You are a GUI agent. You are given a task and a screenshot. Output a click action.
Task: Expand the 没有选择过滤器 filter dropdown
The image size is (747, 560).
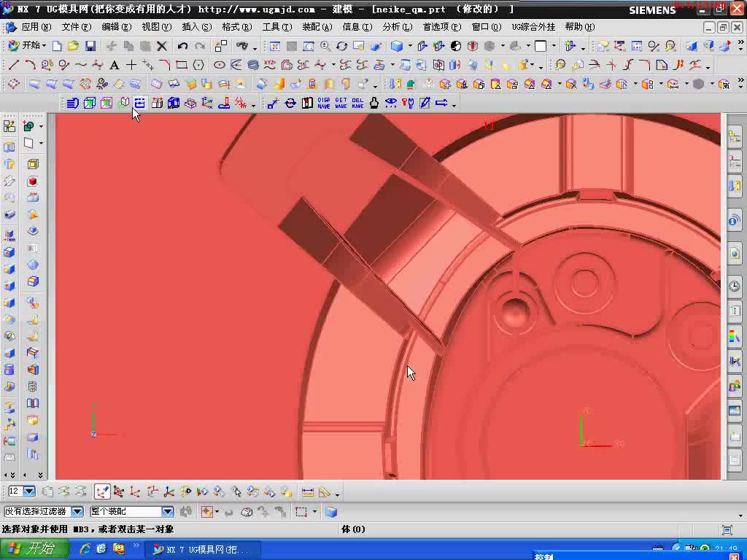pyautogui.click(x=77, y=511)
